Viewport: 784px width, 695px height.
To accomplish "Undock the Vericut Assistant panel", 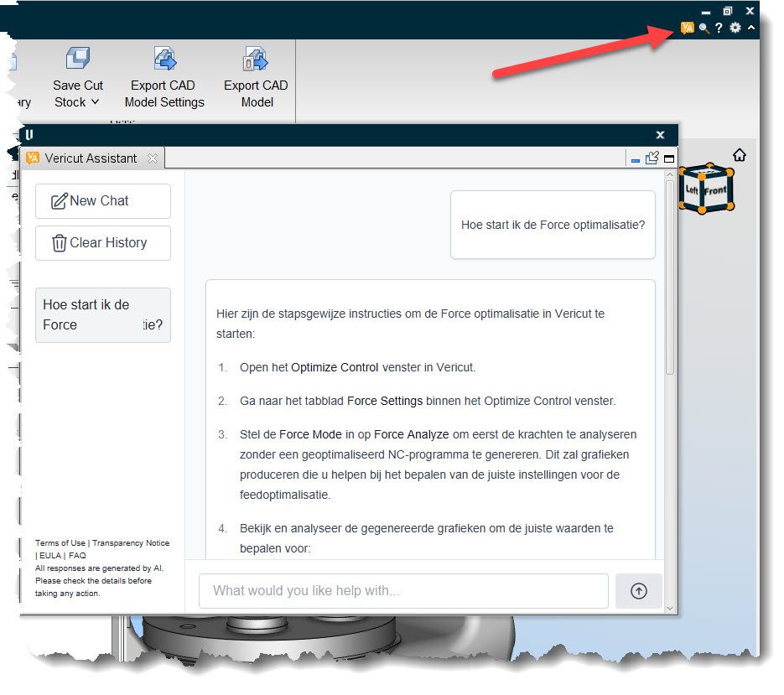I will click(652, 158).
